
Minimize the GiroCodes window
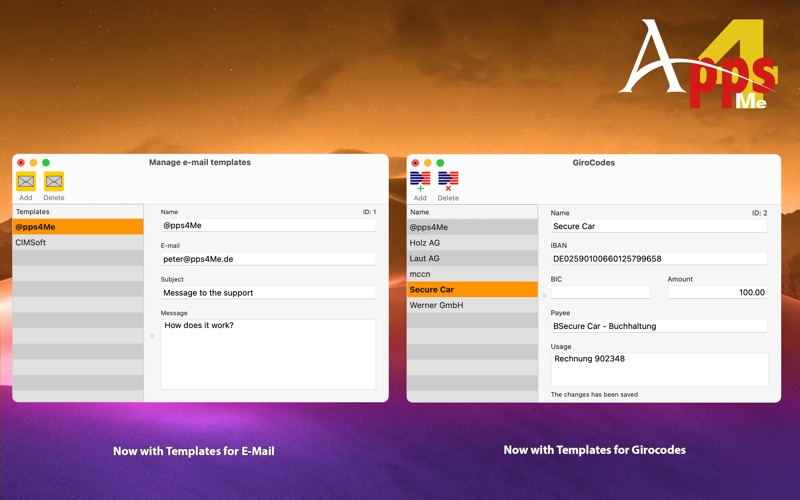pos(428,163)
